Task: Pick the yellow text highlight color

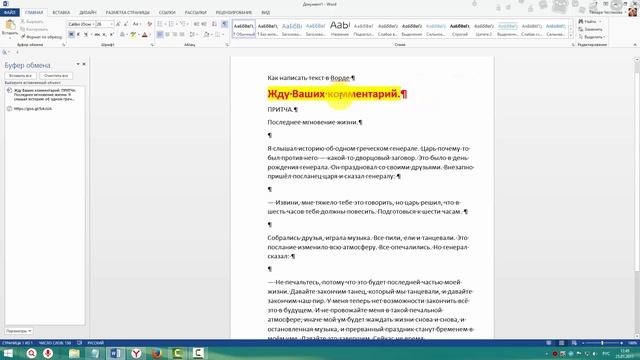Action: (x=133, y=35)
